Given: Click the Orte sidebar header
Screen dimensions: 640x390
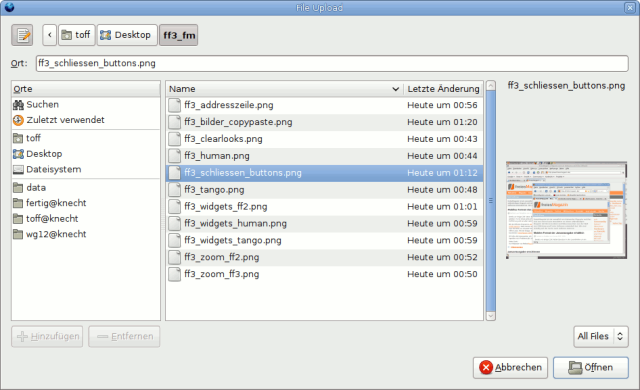Looking at the screenshot, I should pyautogui.click(x=86, y=89).
